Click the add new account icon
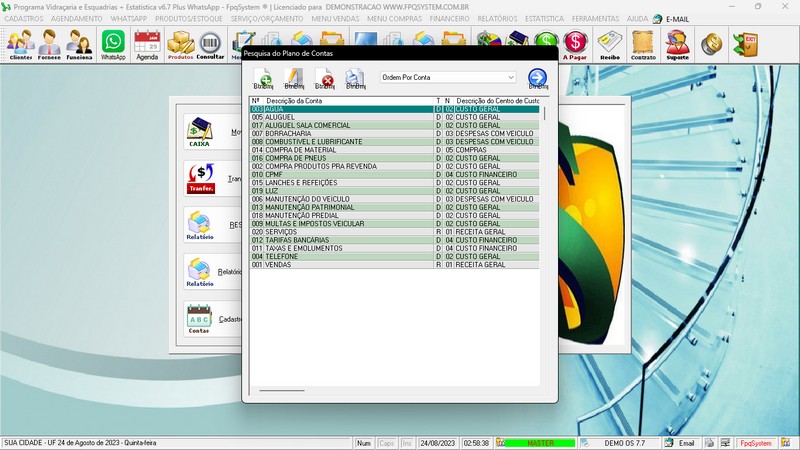The image size is (800, 450). click(264, 78)
